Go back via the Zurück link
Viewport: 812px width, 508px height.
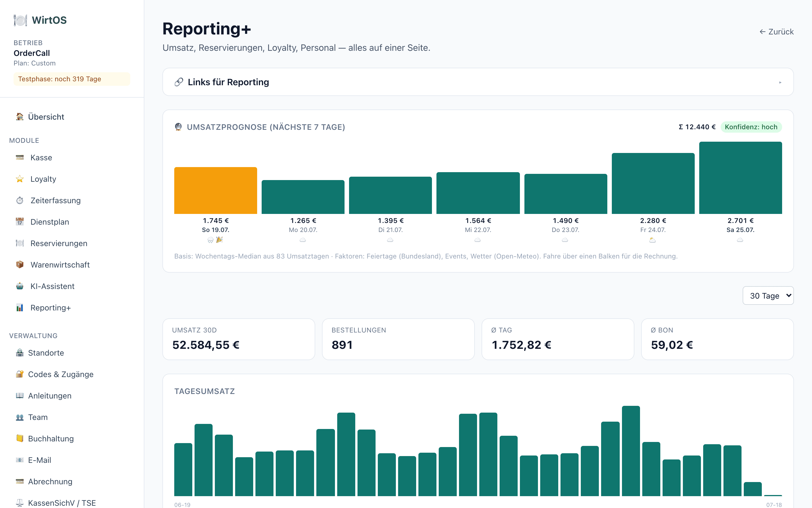pyautogui.click(x=776, y=32)
